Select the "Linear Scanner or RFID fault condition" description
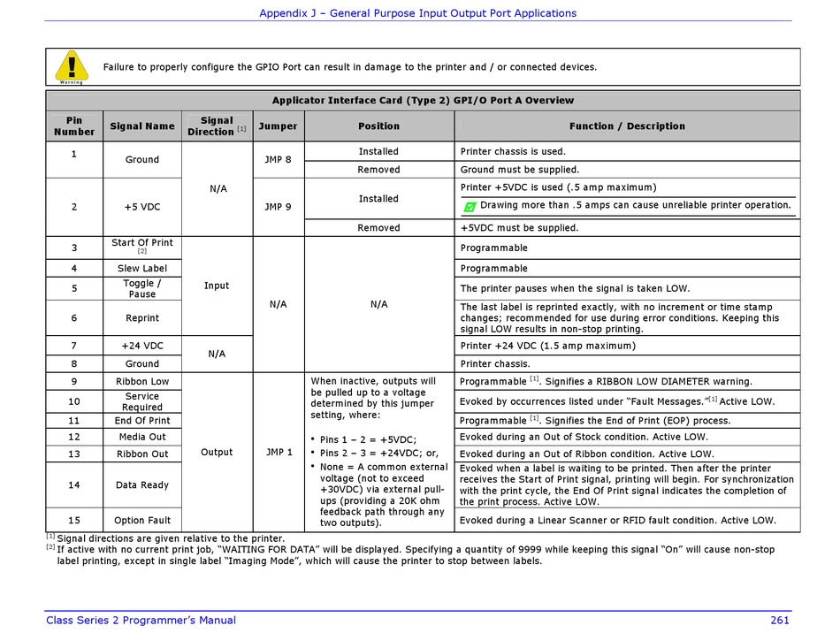The width and height of the screenshot is (840, 633). [618, 521]
